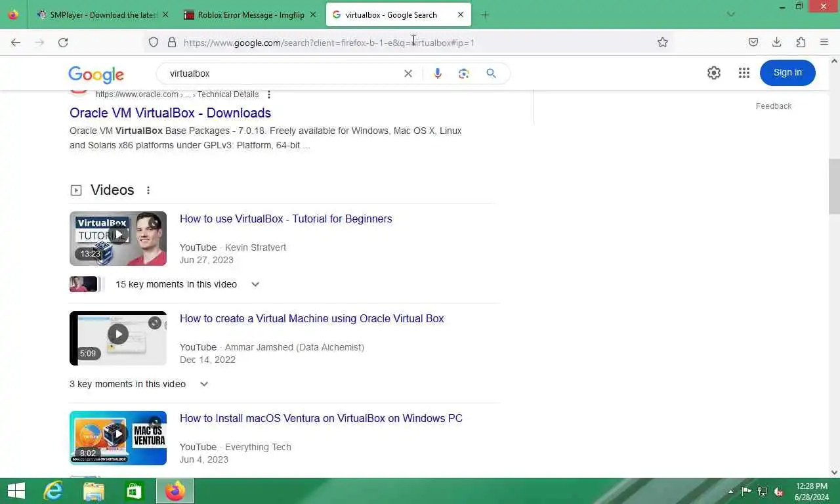Close the virtualbox Google Search tab
The image size is (840, 504).
click(461, 14)
